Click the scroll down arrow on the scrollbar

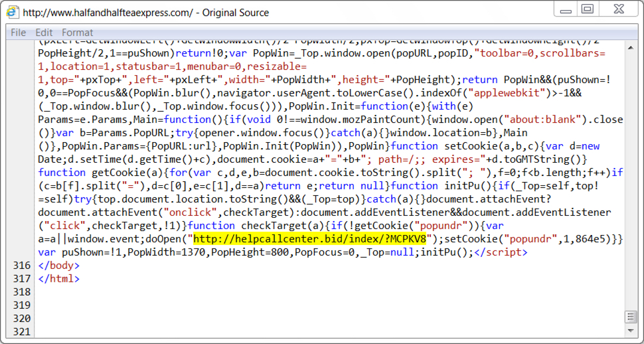pyautogui.click(x=631, y=330)
